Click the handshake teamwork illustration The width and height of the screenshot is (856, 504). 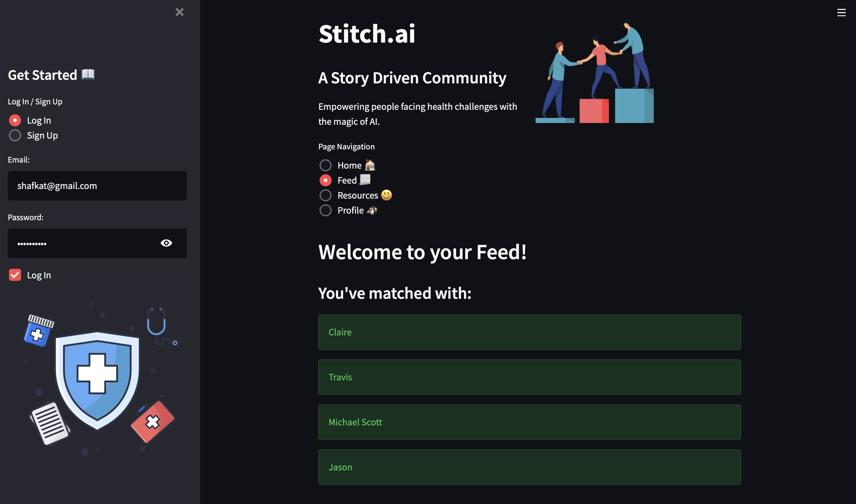pos(595,72)
